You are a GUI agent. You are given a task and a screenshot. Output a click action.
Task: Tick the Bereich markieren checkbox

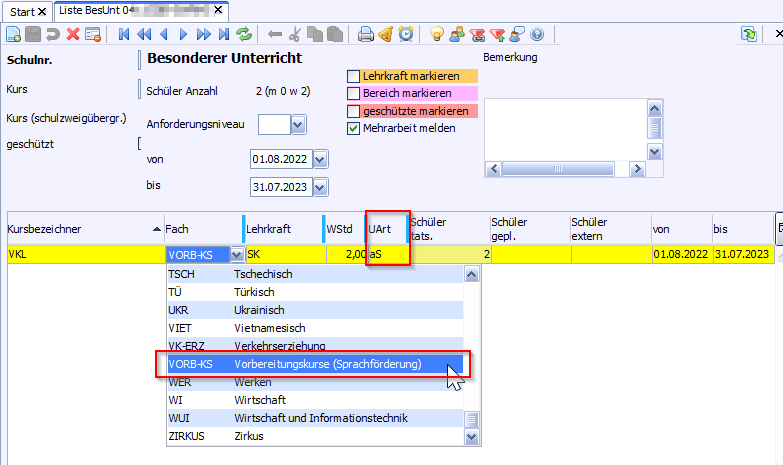[353, 93]
